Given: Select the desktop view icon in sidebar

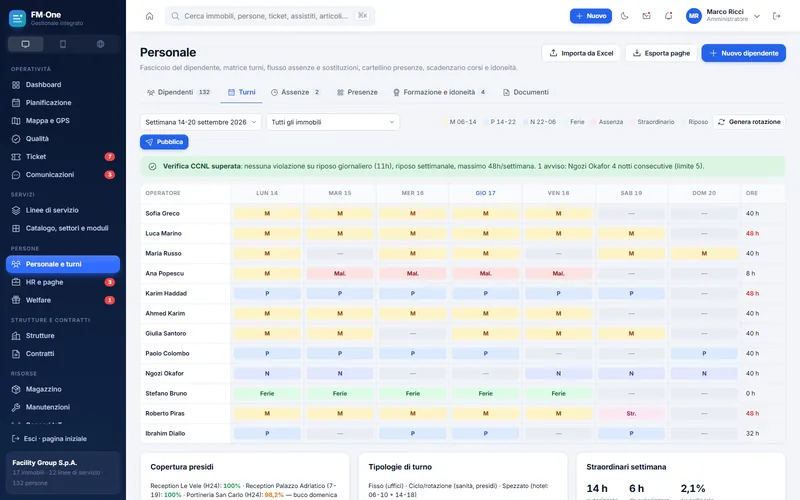Looking at the screenshot, I should pyautogui.click(x=25, y=44).
